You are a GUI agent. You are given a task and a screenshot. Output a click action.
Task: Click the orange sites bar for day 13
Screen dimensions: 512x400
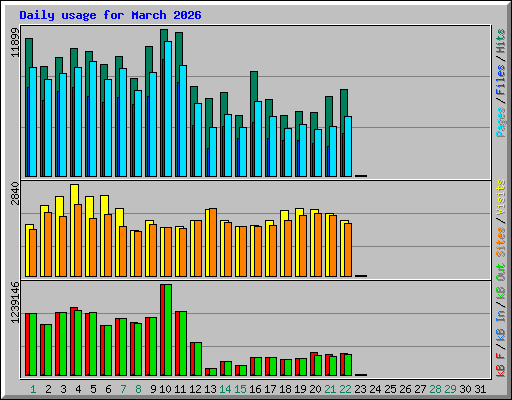pos(213,242)
